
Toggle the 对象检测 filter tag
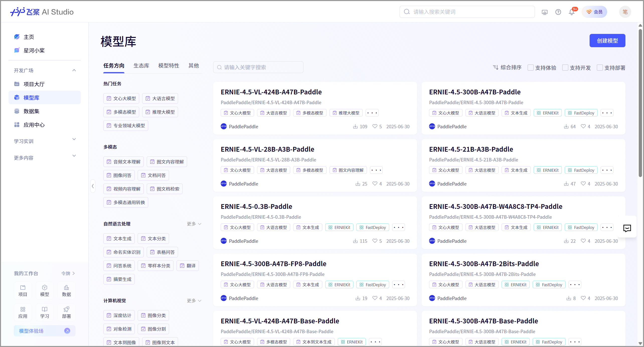119,329
